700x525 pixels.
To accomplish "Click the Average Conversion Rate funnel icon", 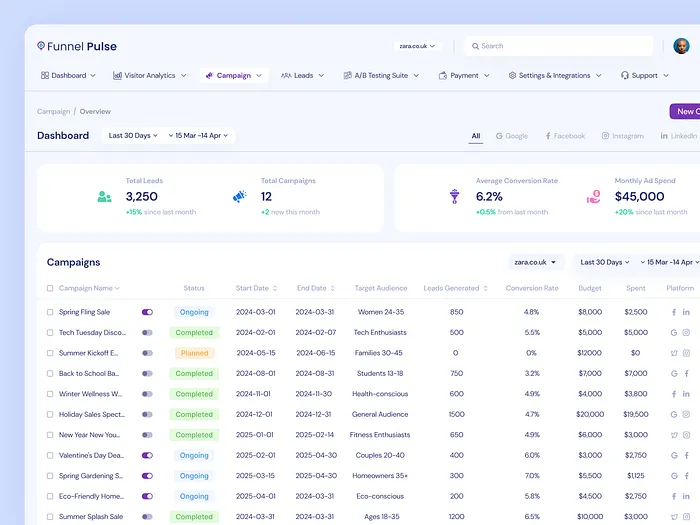I will coord(454,196).
